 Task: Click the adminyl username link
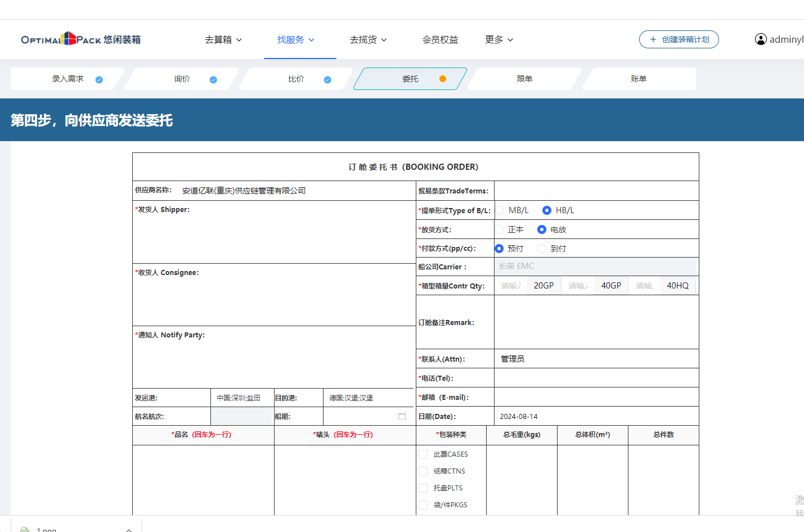point(787,39)
